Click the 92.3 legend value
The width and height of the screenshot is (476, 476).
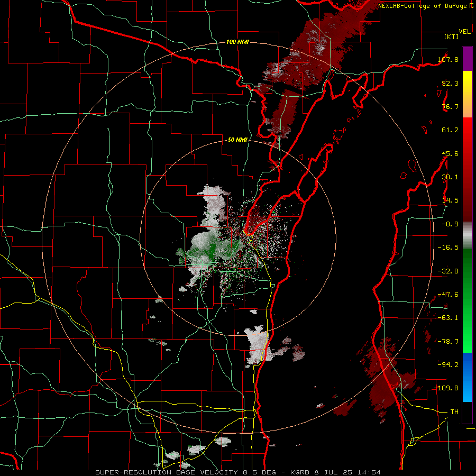pyautogui.click(x=450, y=83)
